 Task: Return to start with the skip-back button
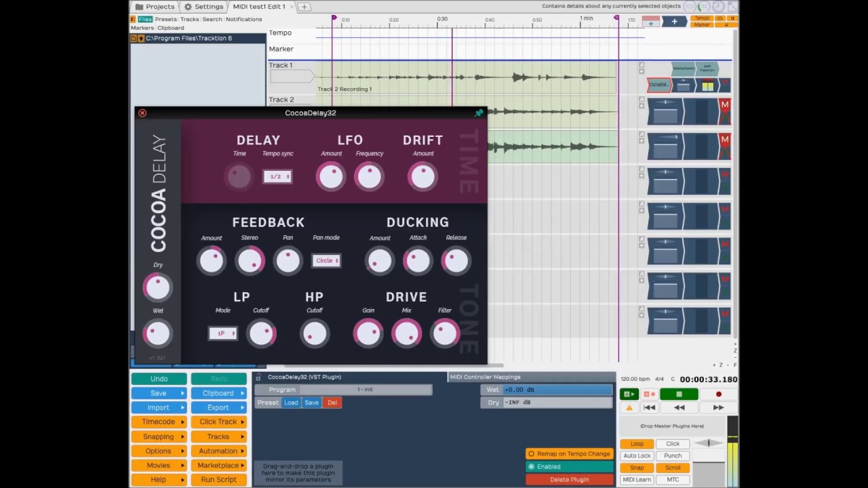coord(649,407)
